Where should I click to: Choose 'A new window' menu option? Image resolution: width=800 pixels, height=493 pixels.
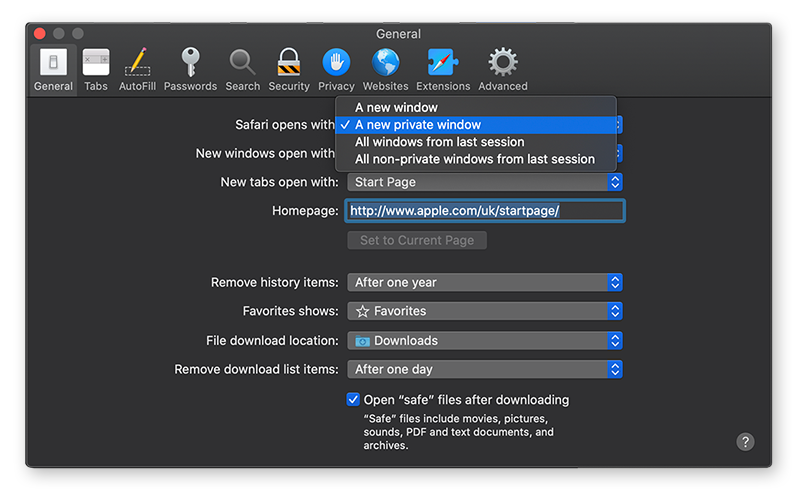(476, 108)
